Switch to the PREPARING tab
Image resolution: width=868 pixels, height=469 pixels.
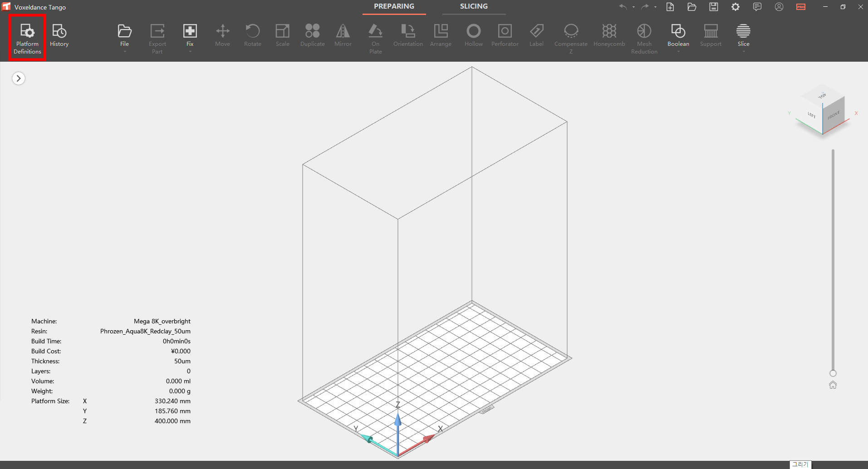tap(394, 7)
